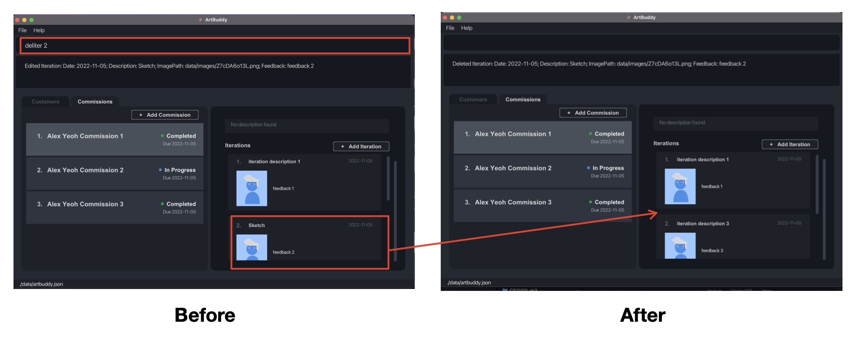Click outer scrollbar of After iterations panel
The image size is (868, 341).
(x=824, y=209)
